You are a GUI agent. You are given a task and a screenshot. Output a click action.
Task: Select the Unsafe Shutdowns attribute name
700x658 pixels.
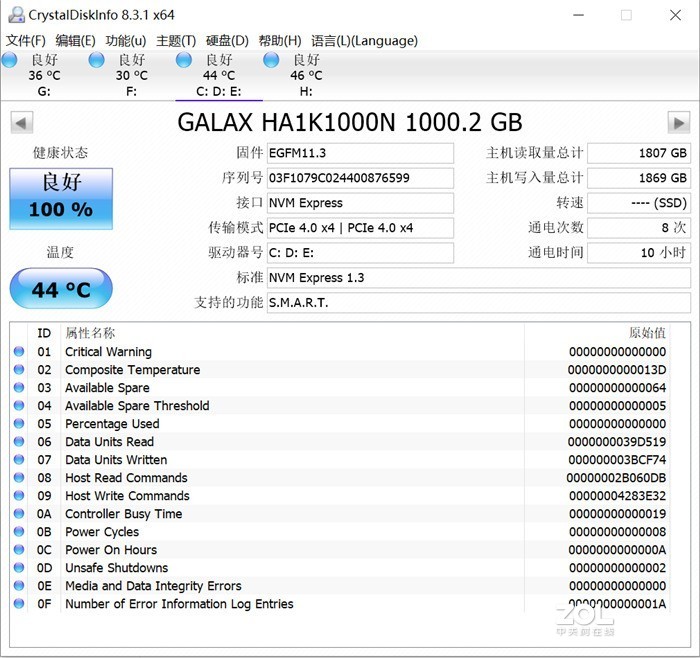pyautogui.click(x=117, y=568)
